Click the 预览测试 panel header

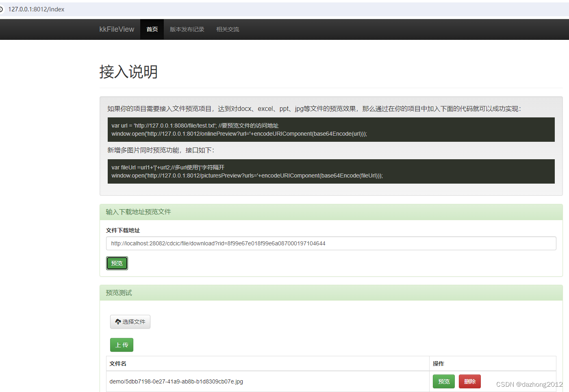(x=118, y=292)
